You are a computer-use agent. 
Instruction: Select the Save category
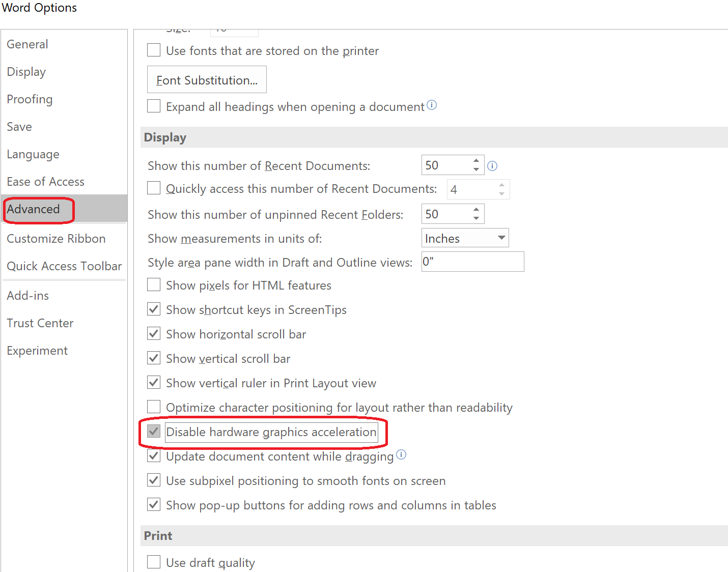tap(64, 127)
